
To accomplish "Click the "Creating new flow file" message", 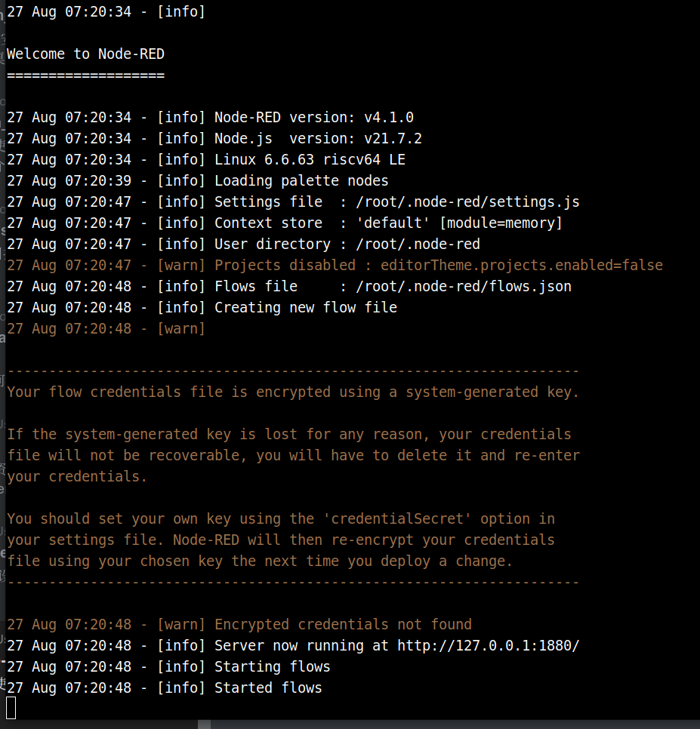I will click(x=306, y=308).
